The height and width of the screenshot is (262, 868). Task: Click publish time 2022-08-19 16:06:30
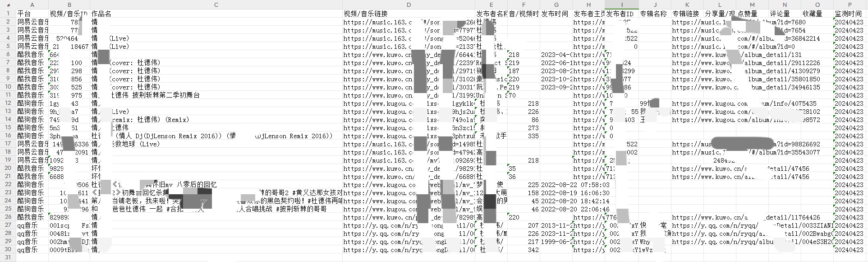click(x=575, y=192)
